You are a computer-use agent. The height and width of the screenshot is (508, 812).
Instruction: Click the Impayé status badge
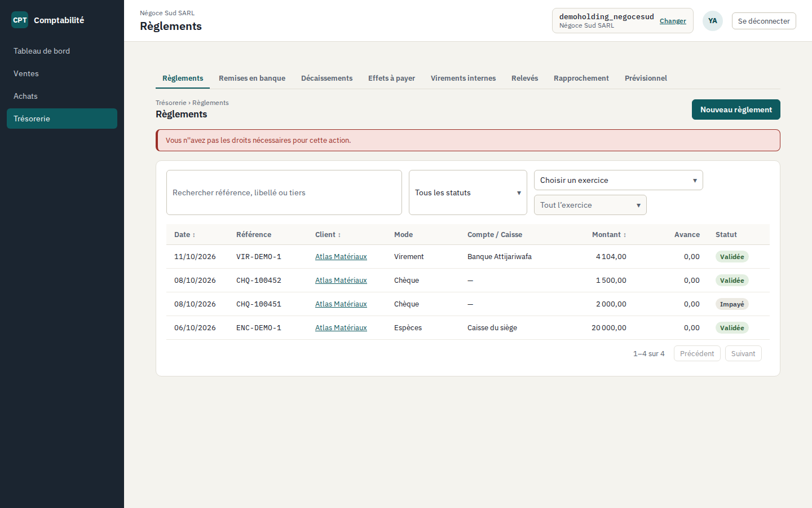[x=732, y=304]
